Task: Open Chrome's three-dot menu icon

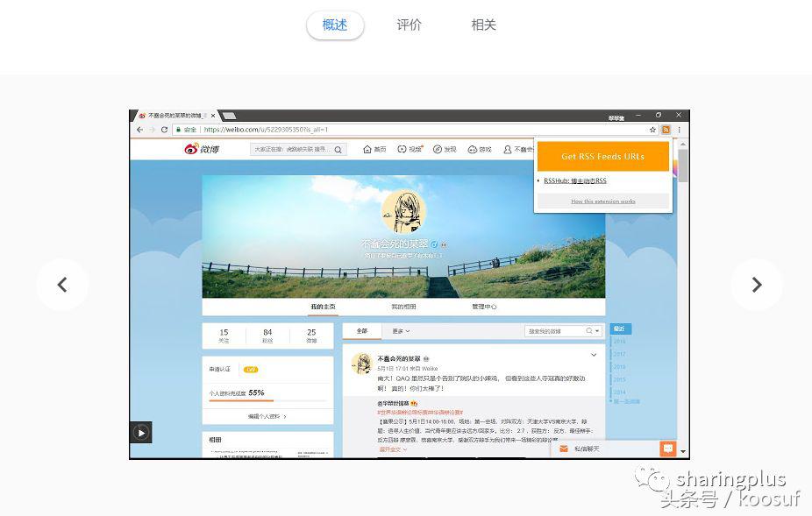Action: coord(679,130)
